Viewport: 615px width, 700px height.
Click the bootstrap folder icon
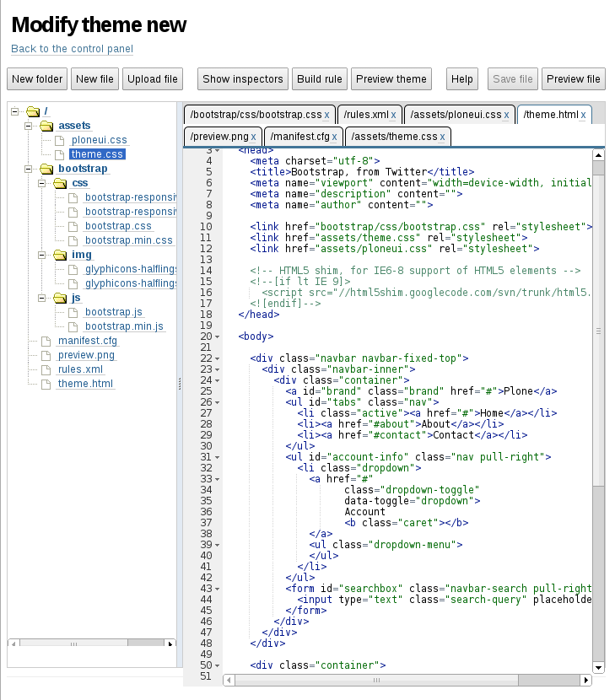[46, 169]
